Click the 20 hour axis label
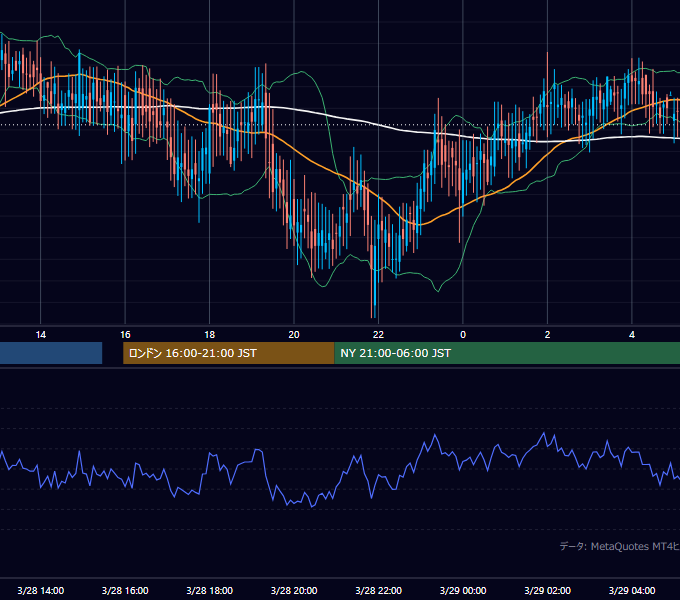The width and height of the screenshot is (680, 600). click(294, 335)
